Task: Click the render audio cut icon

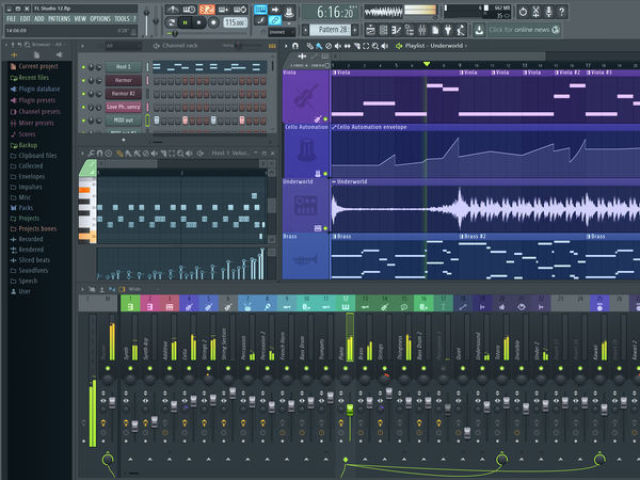Action: pos(536,12)
